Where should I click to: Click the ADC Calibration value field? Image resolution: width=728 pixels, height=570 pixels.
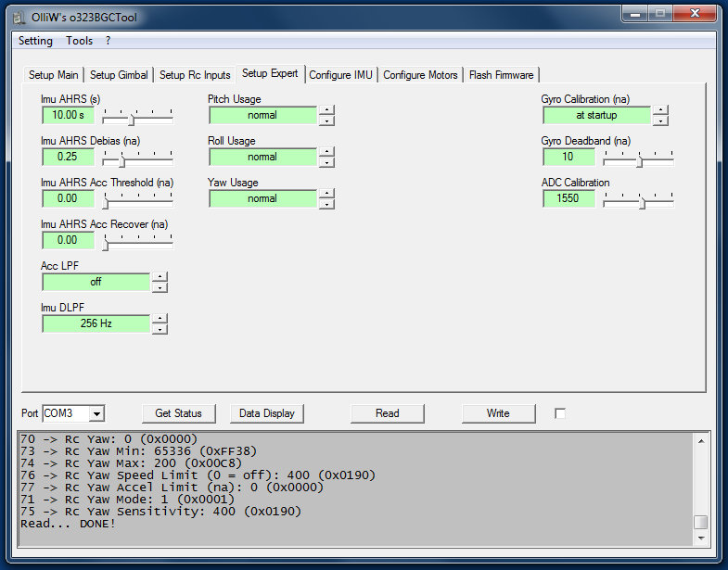568,198
